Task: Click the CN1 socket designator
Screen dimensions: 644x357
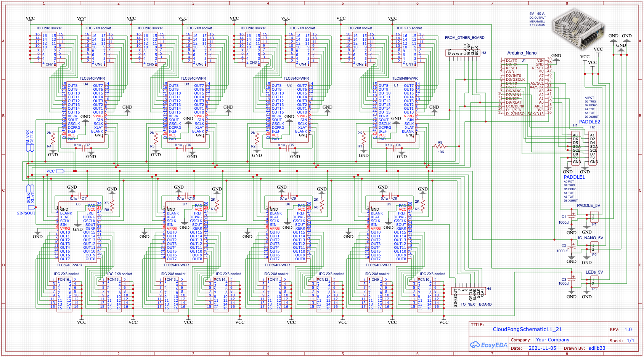Action: point(409,64)
